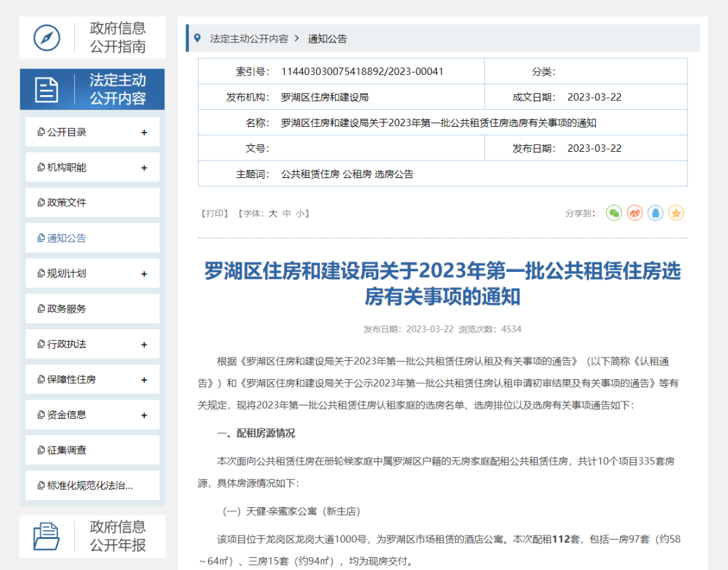The width and height of the screenshot is (728, 570).
Task: Set font size to 小
Action: click(300, 213)
